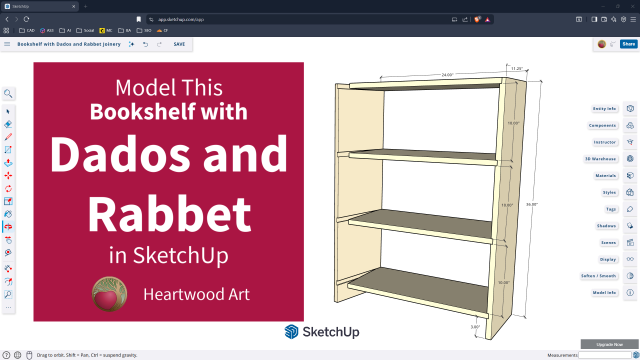This screenshot has width=640, height=360.
Task: Click the Soften / Smooth panel icon
Action: tap(630, 276)
